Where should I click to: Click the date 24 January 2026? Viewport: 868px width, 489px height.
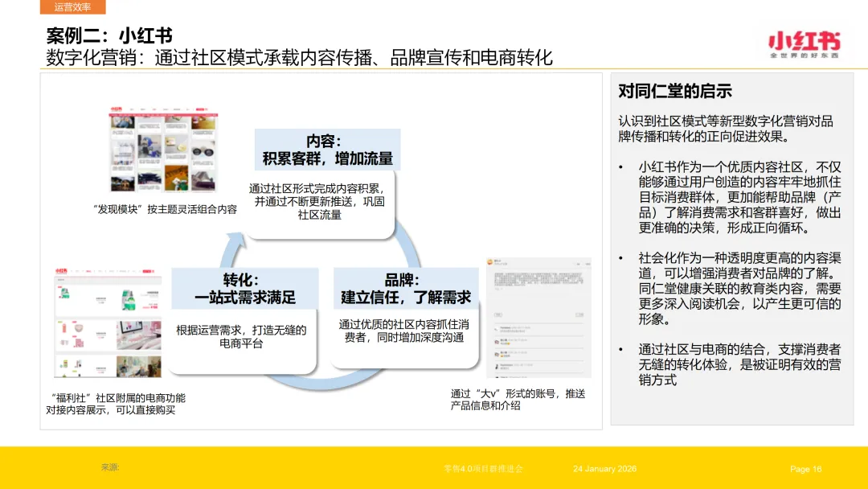click(604, 469)
